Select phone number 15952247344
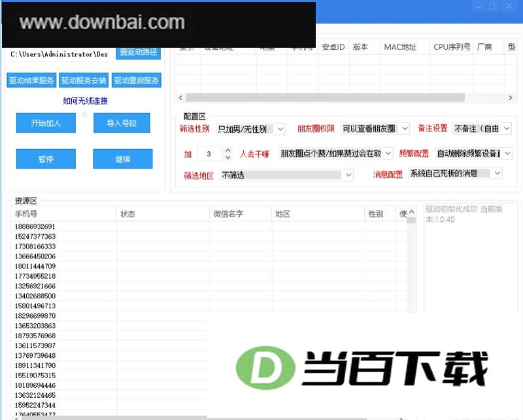Image resolution: width=523 pixels, height=420 pixels. (35, 405)
